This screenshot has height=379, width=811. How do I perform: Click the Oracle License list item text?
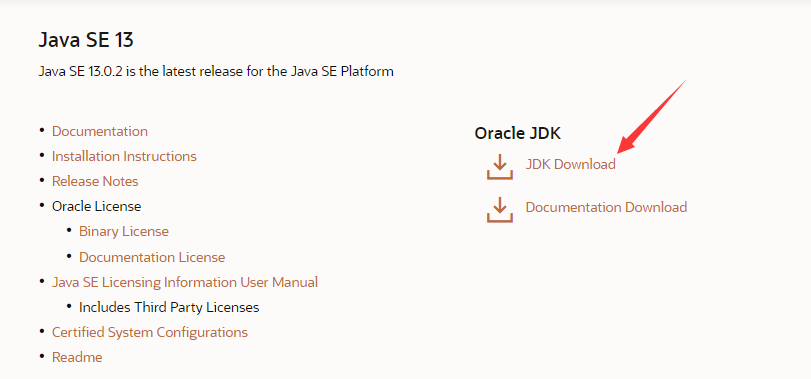pos(96,206)
